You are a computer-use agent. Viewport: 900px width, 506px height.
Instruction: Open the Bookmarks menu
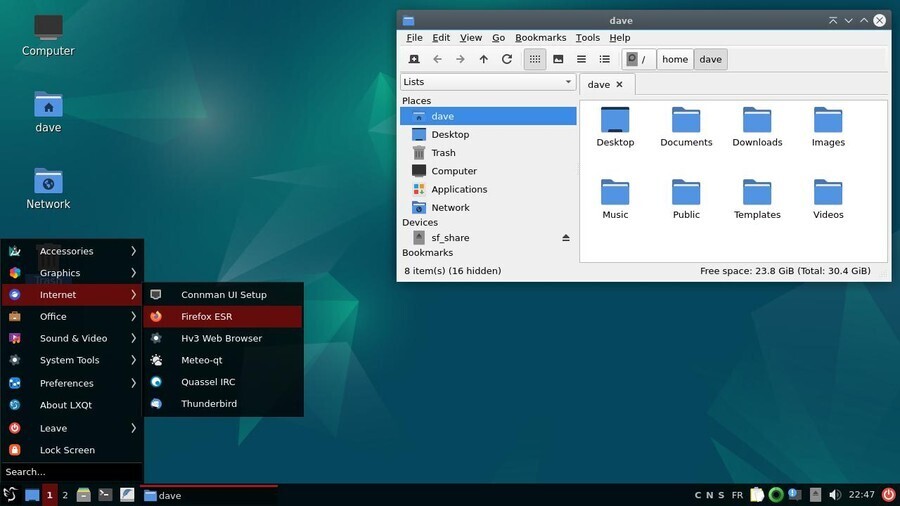tap(540, 37)
